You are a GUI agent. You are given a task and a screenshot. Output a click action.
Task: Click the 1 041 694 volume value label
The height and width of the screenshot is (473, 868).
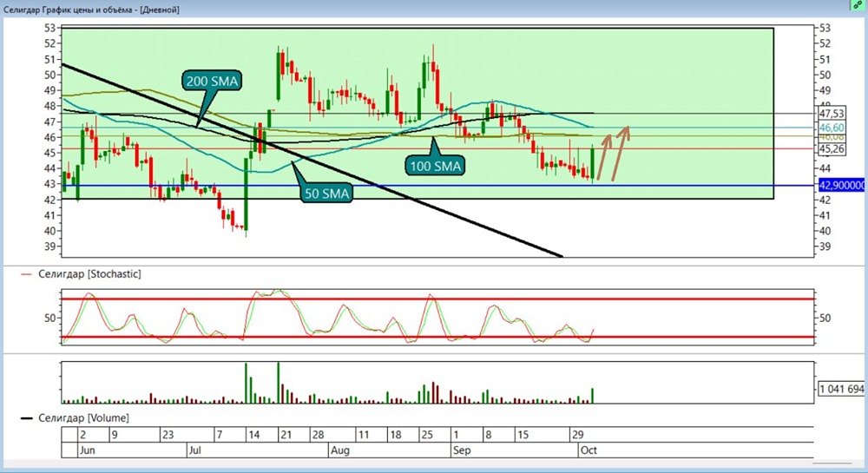[x=841, y=389]
